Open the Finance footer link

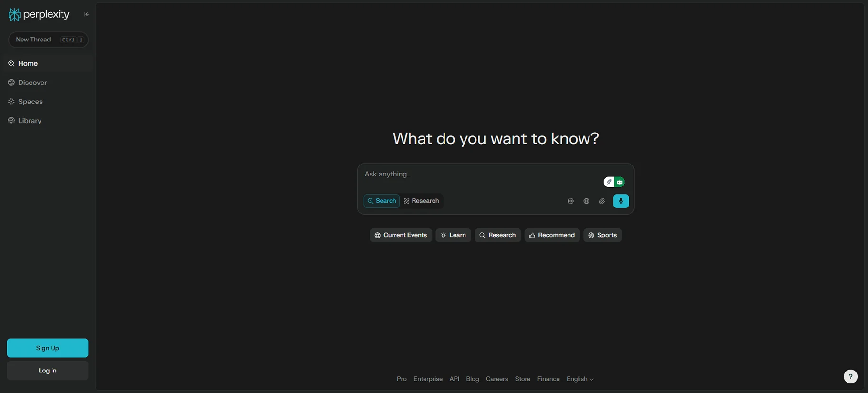pyautogui.click(x=548, y=379)
